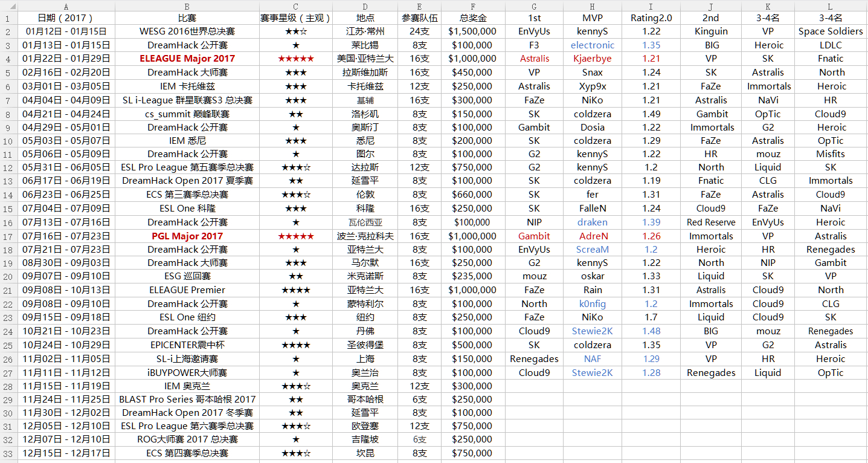Screen dimensions: 868x463
Task: Select the location cell '波兰·克拉科夫'
Action: pyautogui.click(x=365, y=236)
